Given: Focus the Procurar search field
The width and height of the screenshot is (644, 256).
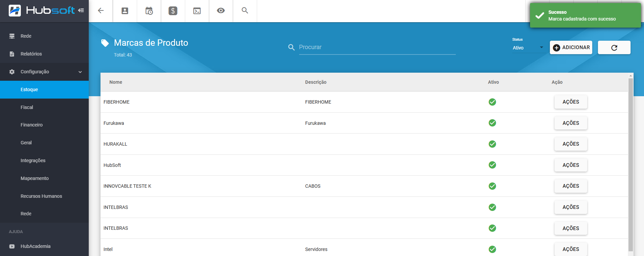Looking at the screenshot, I should [x=377, y=47].
